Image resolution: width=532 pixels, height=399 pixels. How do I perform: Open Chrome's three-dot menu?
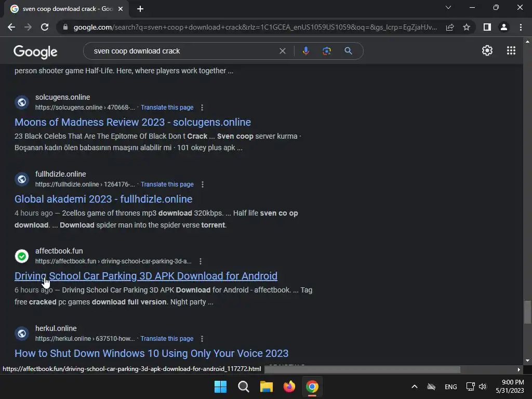[x=521, y=27]
